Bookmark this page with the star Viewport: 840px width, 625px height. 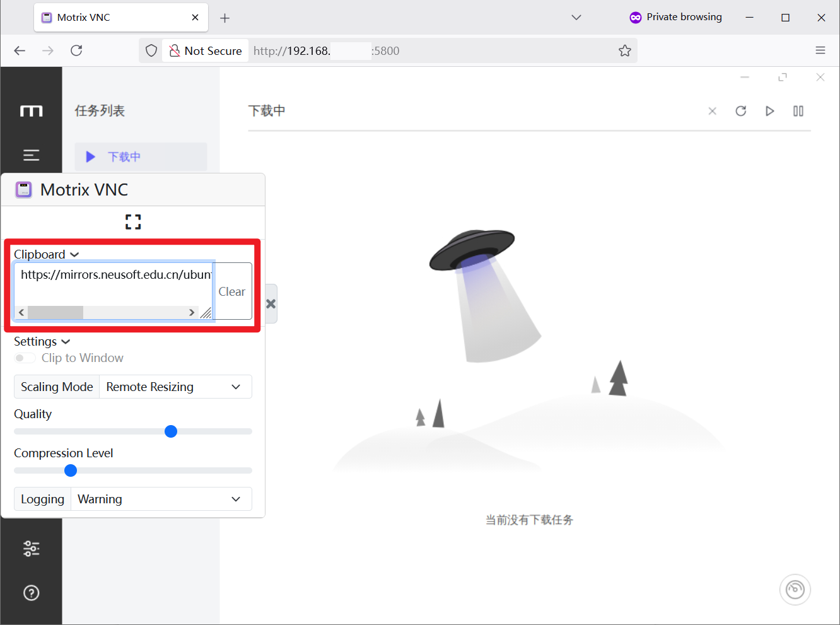[625, 50]
